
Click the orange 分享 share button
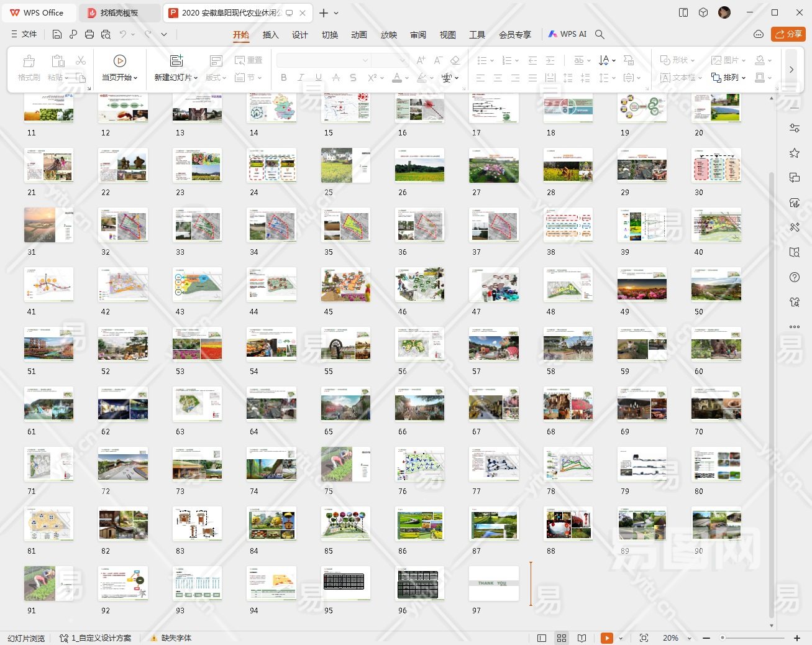click(788, 34)
